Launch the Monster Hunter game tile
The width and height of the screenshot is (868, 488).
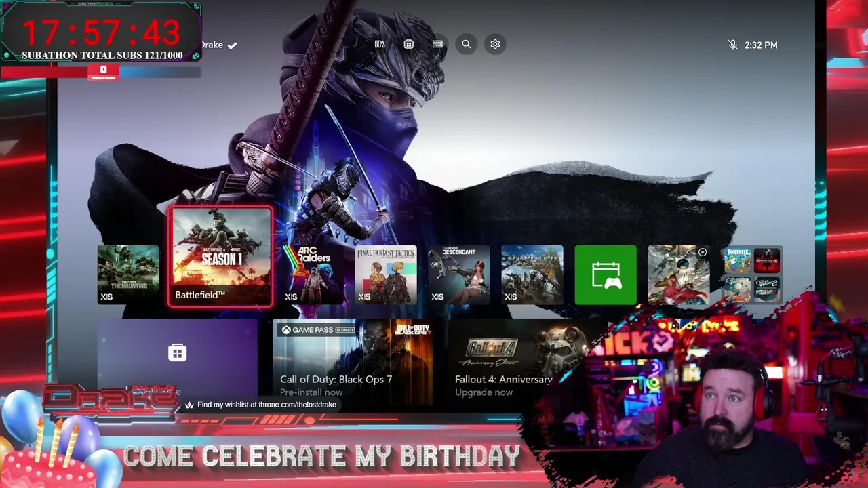tap(532, 274)
